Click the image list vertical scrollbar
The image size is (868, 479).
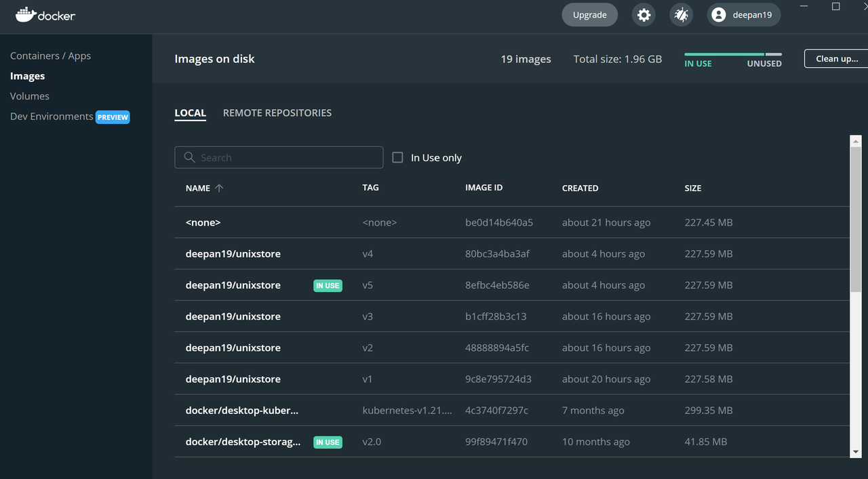pos(856,220)
